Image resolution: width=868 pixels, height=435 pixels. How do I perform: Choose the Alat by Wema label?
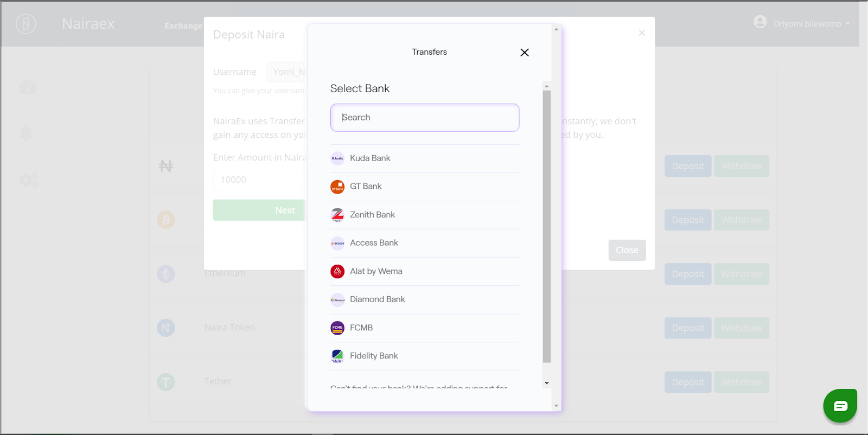point(376,271)
